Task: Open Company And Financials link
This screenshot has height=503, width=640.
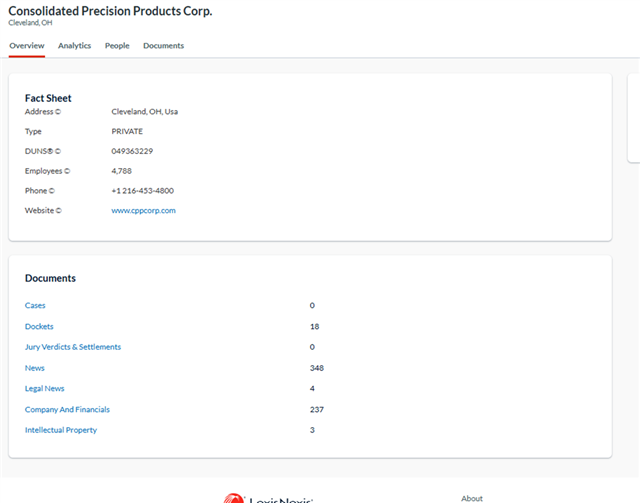Action: [67, 409]
